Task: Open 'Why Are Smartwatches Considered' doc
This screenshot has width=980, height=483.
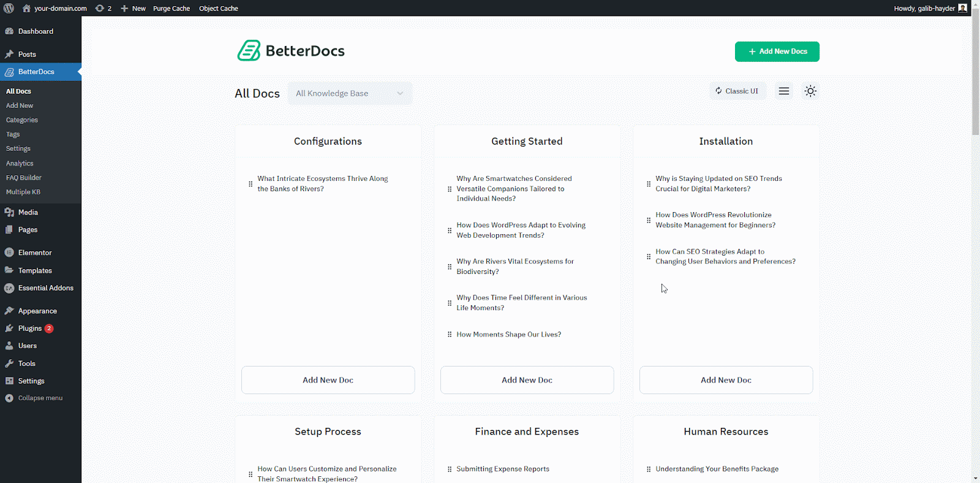Action: [x=514, y=189]
